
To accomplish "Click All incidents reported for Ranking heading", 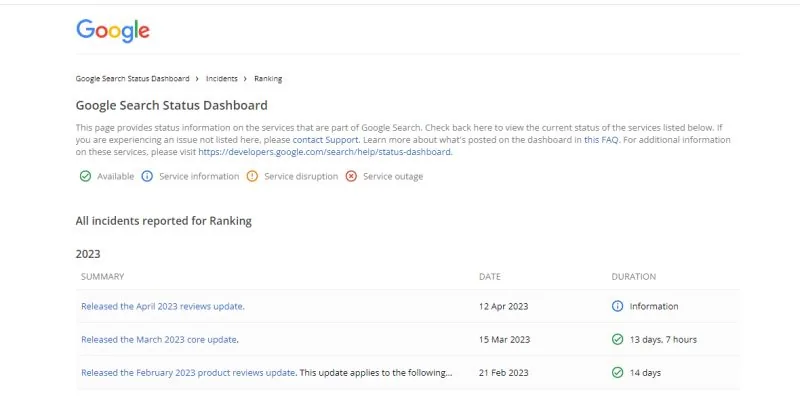I will (x=164, y=221).
